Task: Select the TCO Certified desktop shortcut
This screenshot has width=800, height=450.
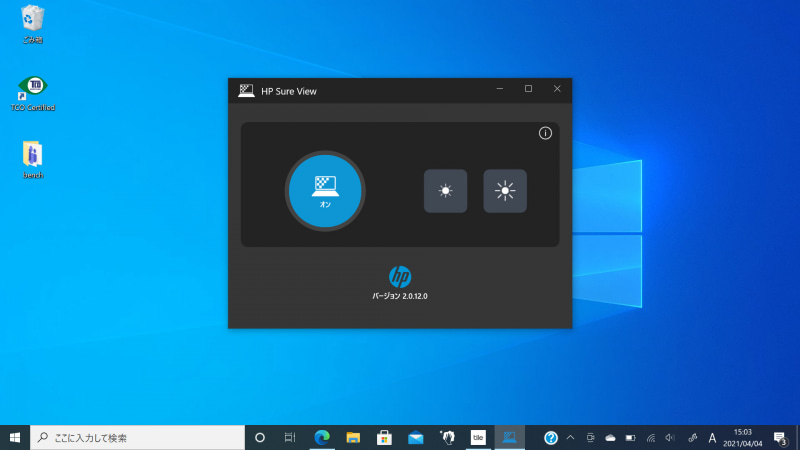Action: (x=33, y=93)
